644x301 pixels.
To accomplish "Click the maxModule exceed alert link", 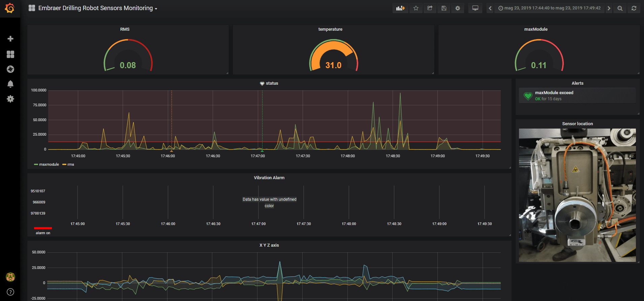I will [x=554, y=93].
